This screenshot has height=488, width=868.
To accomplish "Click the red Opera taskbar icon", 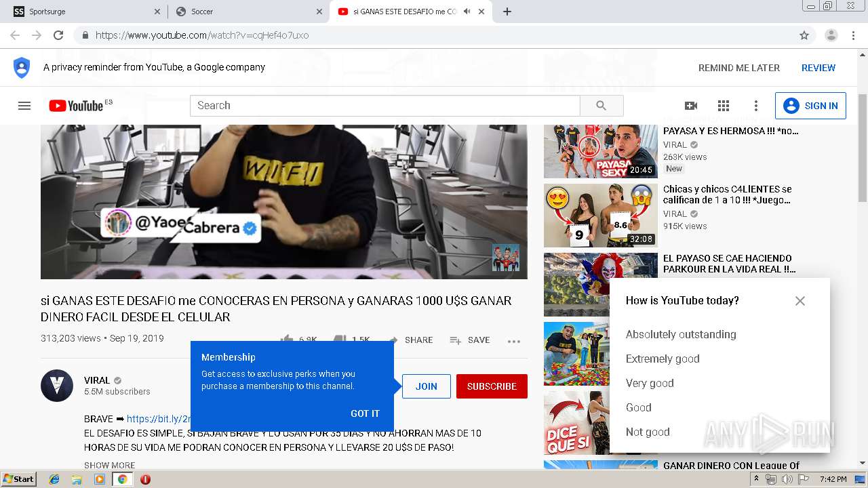I will click(145, 479).
